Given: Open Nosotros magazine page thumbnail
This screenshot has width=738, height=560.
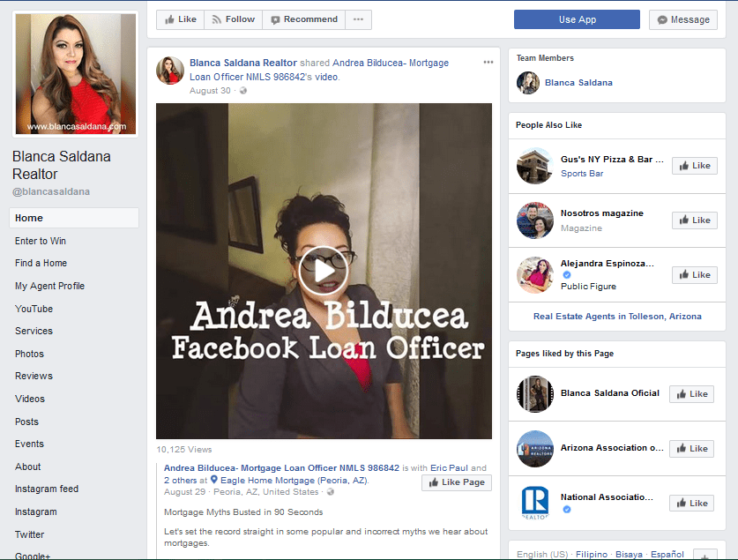Looking at the screenshot, I should point(534,220).
